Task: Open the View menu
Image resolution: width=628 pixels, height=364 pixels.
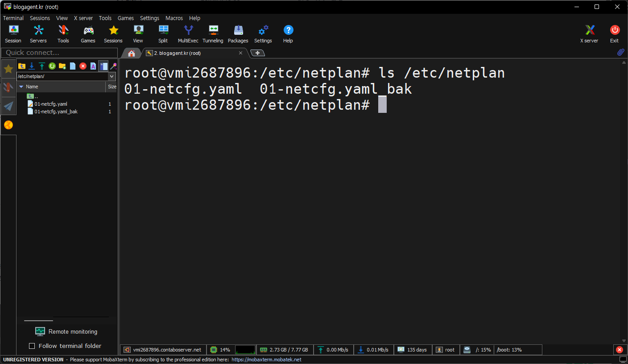Action: coord(62,18)
